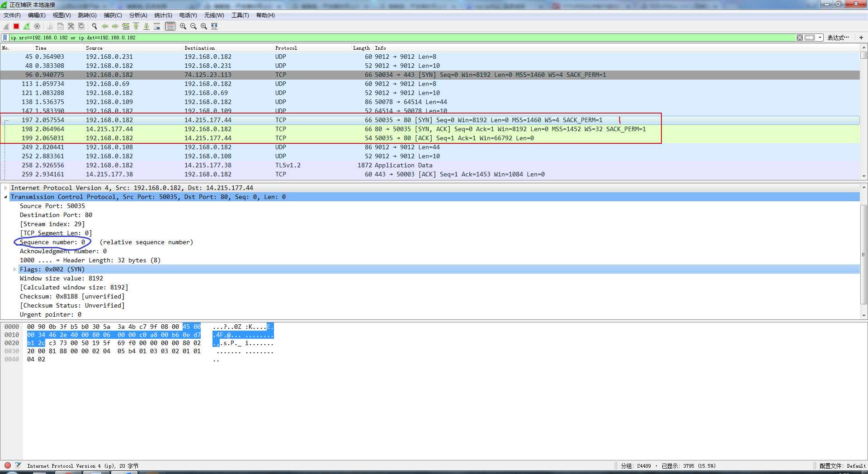Select the Source Port: 50035 field

pos(52,206)
